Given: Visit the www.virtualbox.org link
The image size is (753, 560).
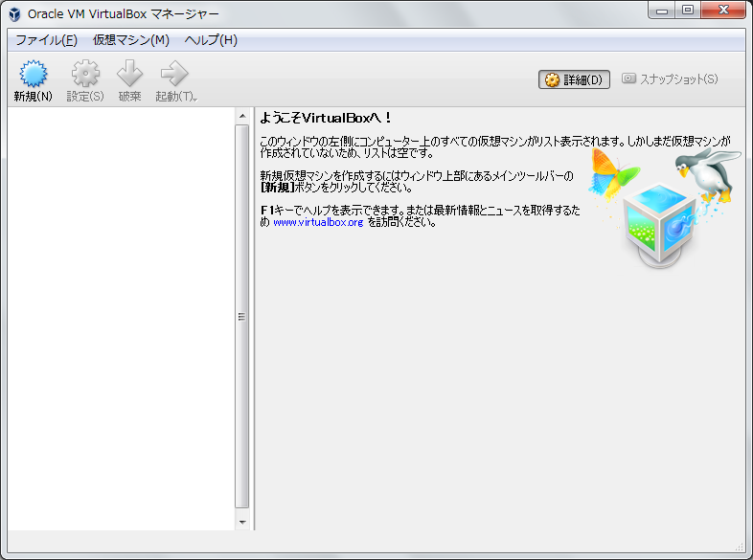Looking at the screenshot, I should click(x=318, y=222).
